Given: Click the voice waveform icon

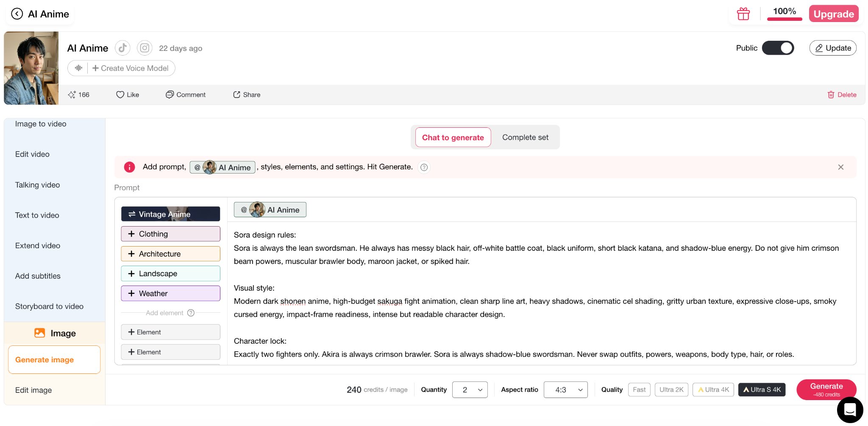Looking at the screenshot, I should (x=78, y=68).
